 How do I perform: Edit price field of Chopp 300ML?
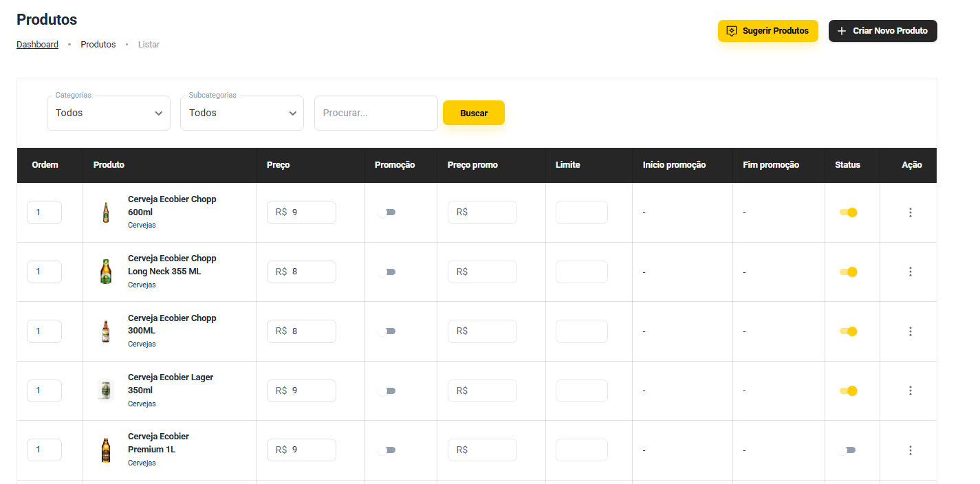301,331
